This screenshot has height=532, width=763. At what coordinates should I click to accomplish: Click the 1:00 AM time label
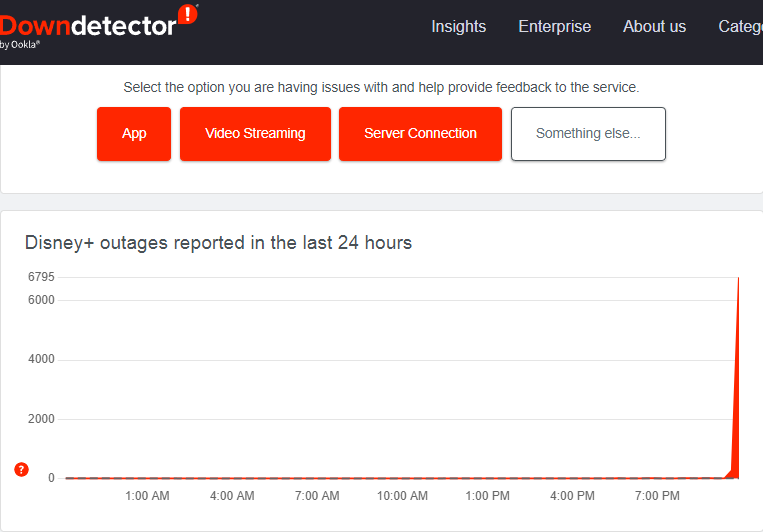point(147,496)
